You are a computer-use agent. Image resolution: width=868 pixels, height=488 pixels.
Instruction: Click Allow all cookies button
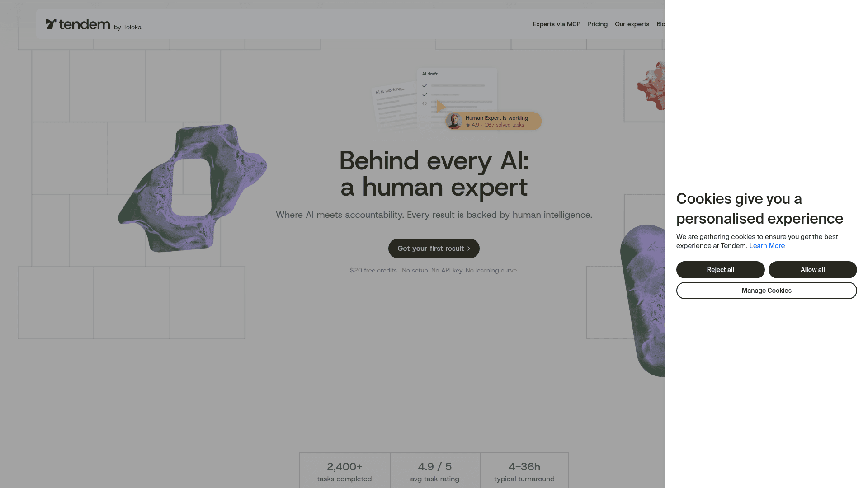(x=813, y=270)
